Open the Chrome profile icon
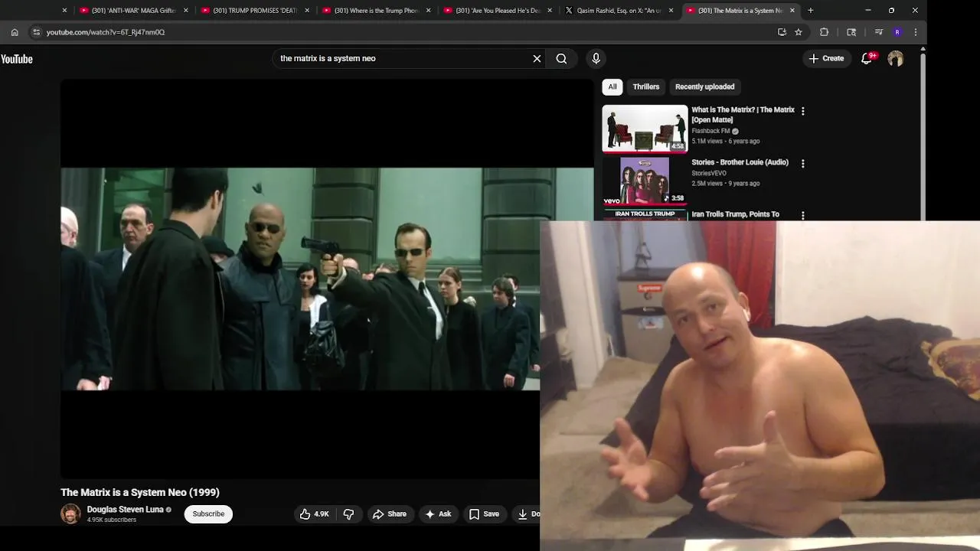 click(x=897, y=32)
